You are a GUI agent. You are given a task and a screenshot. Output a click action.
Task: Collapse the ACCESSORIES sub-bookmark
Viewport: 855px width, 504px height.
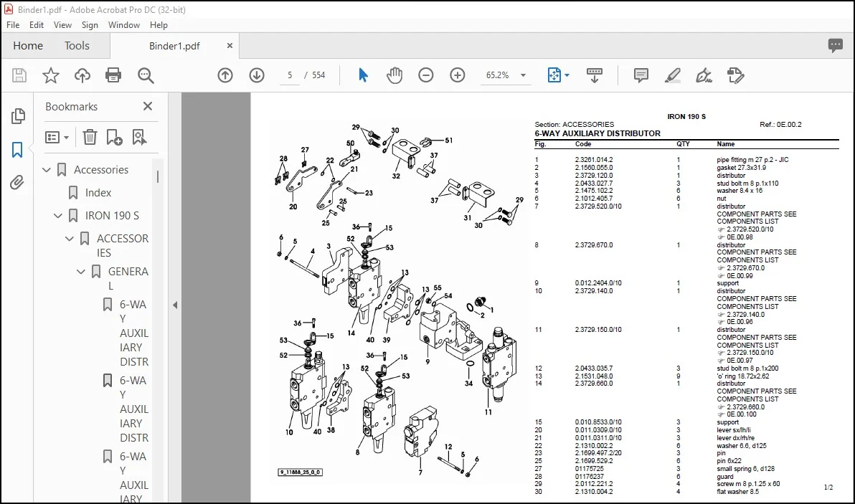[70, 239]
